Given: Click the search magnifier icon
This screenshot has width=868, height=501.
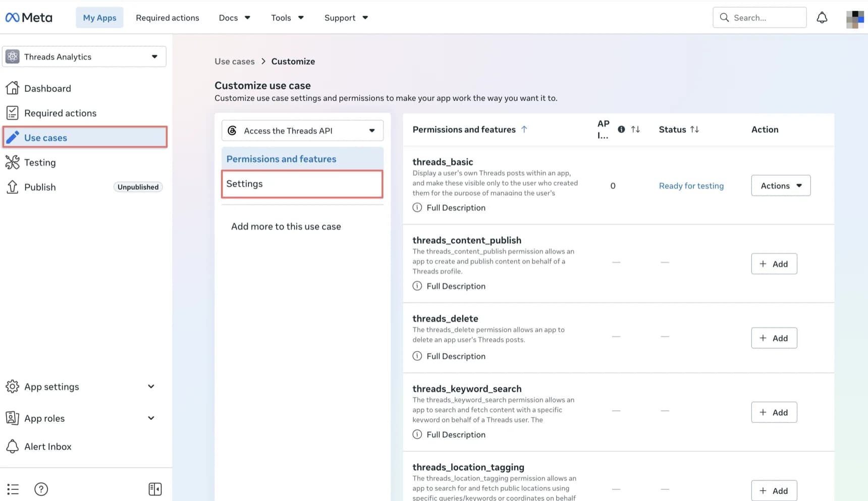Looking at the screenshot, I should (x=724, y=18).
